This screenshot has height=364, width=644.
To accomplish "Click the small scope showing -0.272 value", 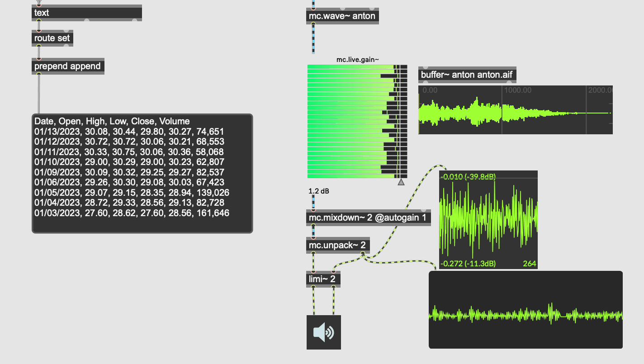I will click(x=488, y=220).
